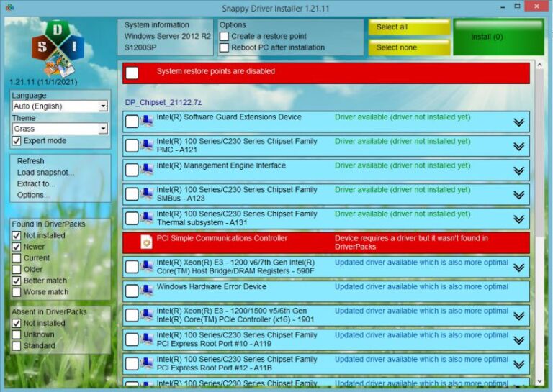The image size is (553, 392).
Task: Open the Language dropdown
Action: coord(60,106)
